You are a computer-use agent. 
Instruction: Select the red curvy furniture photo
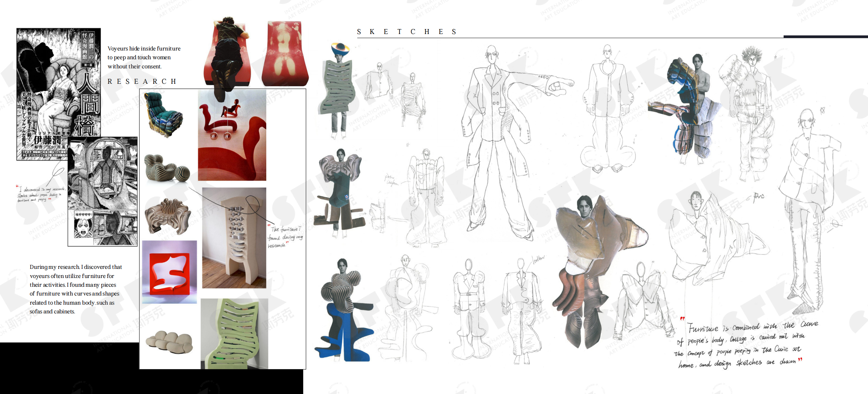(232, 140)
